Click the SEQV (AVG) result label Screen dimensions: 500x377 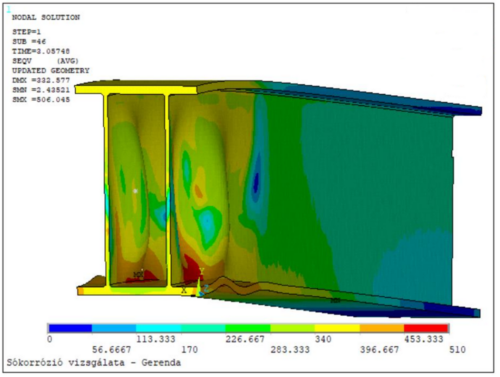[x=45, y=61]
